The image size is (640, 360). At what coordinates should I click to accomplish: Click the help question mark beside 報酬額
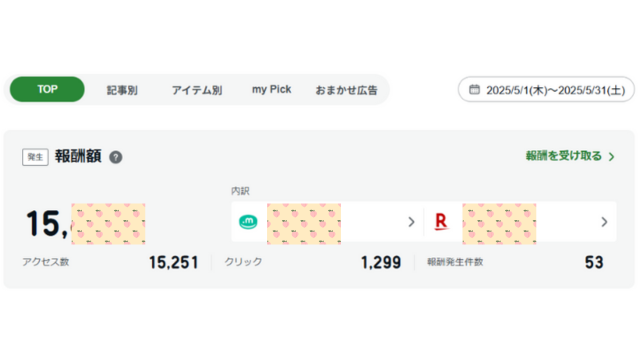tap(116, 157)
